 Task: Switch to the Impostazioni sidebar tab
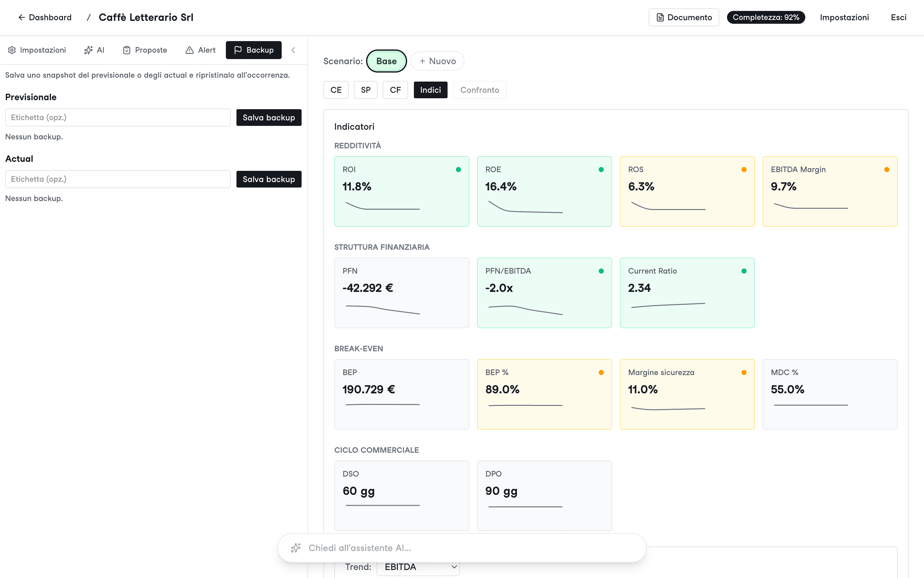(x=37, y=50)
